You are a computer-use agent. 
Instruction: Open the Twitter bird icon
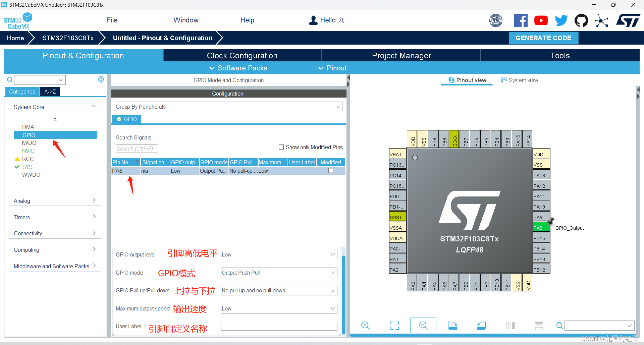tap(561, 20)
